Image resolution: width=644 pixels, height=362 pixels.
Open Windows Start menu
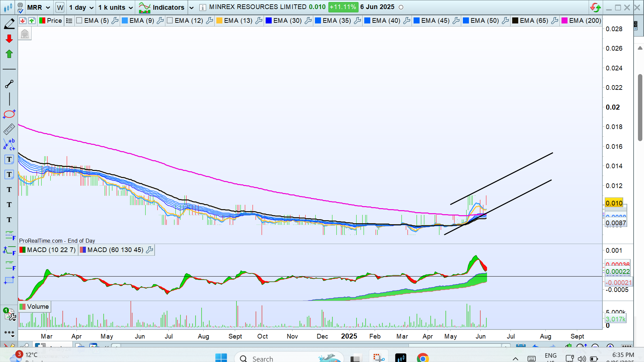point(221,358)
